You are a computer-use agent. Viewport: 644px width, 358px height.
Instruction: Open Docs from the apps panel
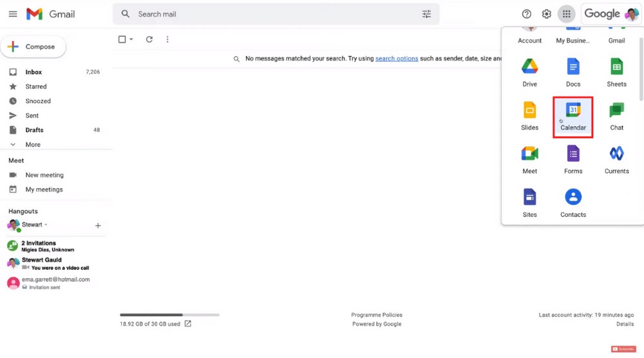coord(573,73)
